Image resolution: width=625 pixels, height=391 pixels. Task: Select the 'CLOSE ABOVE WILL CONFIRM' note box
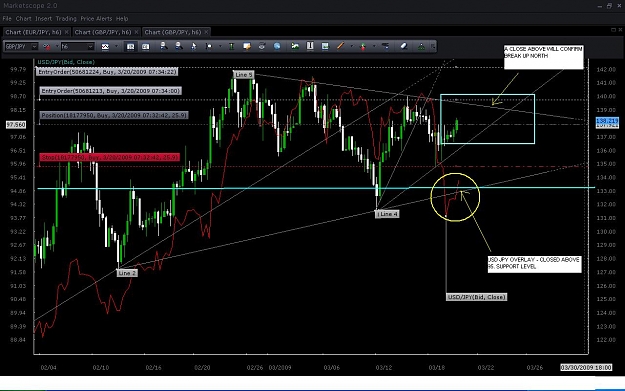tap(544, 57)
